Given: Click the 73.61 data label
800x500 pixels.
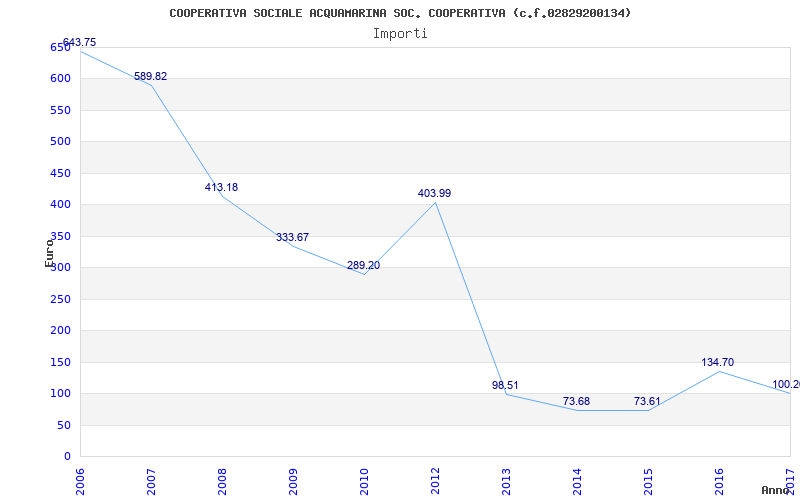Looking at the screenshot, I should tap(647, 401).
